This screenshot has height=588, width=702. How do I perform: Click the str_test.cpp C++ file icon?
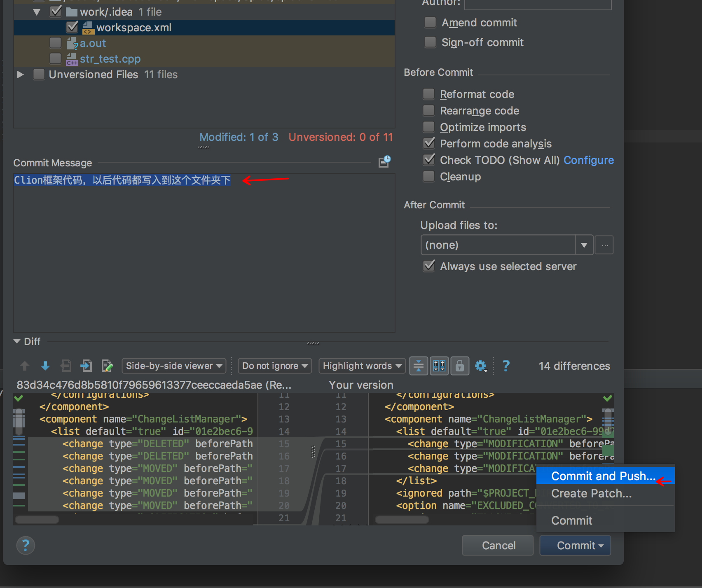[72, 59]
